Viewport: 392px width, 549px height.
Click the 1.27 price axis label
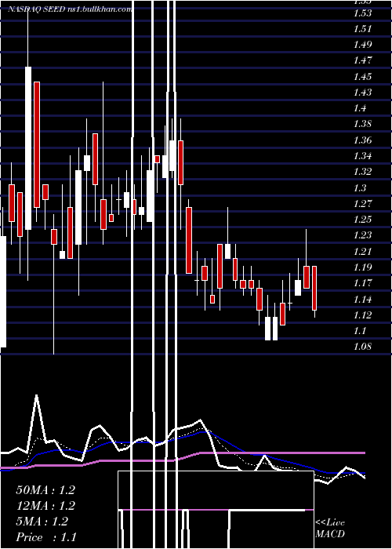[362, 204]
